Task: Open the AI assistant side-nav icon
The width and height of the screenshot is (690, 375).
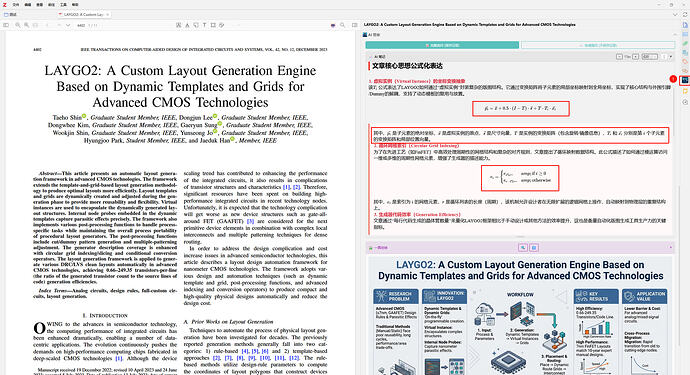Action: click(685, 80)
